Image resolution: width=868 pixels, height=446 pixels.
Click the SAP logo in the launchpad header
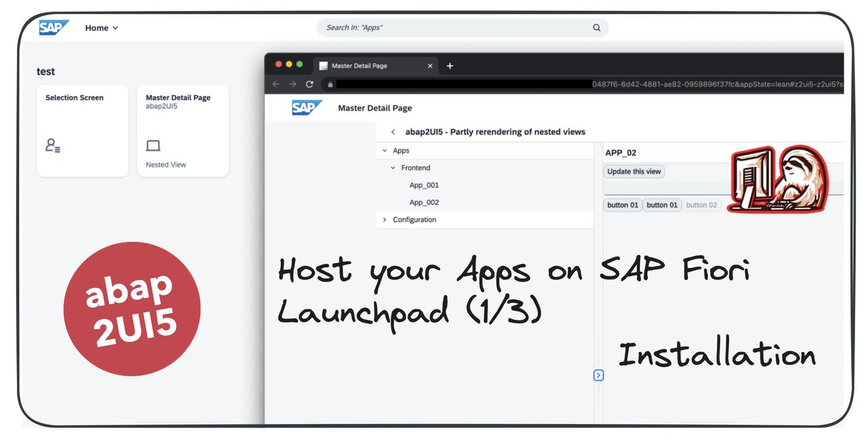pyautogui.click(x=53, y=28)
